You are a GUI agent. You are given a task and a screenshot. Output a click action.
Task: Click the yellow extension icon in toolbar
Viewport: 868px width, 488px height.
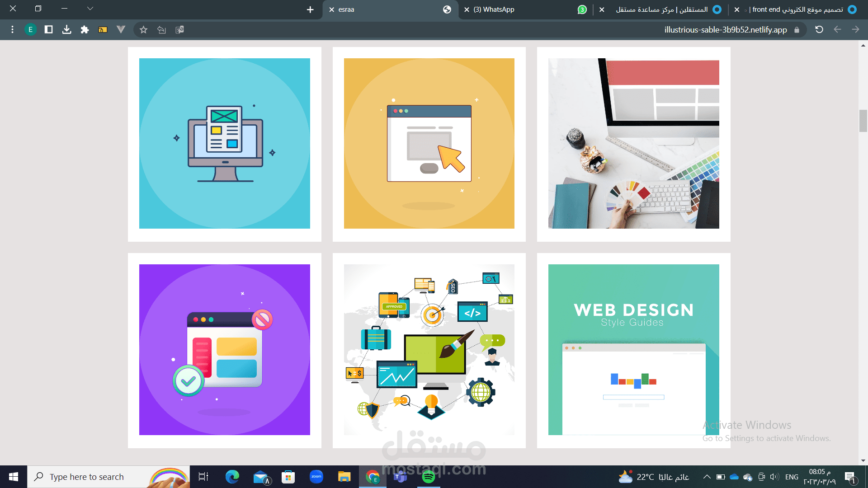click(x=103, y=30)
